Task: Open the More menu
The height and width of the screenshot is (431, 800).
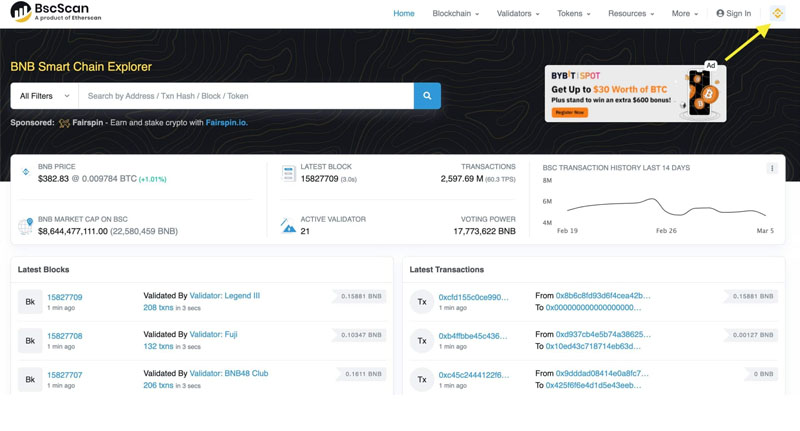Action: tap(685, 13)
